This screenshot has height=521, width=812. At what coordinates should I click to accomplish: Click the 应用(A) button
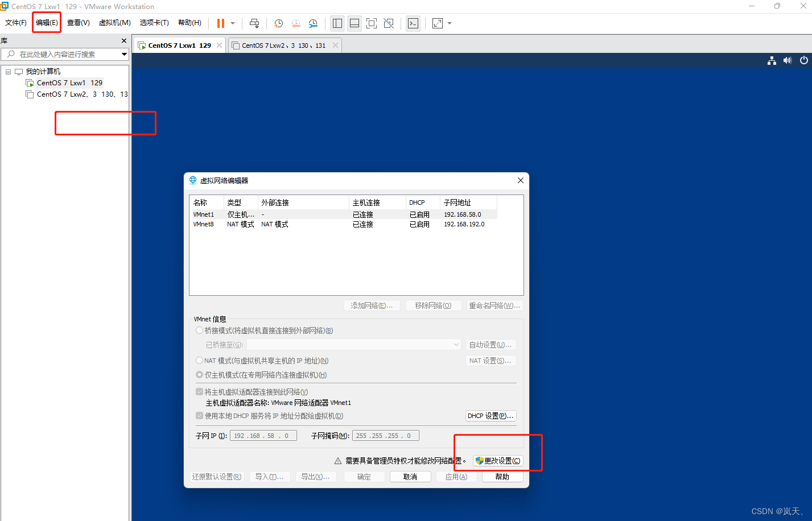point(456,477)
